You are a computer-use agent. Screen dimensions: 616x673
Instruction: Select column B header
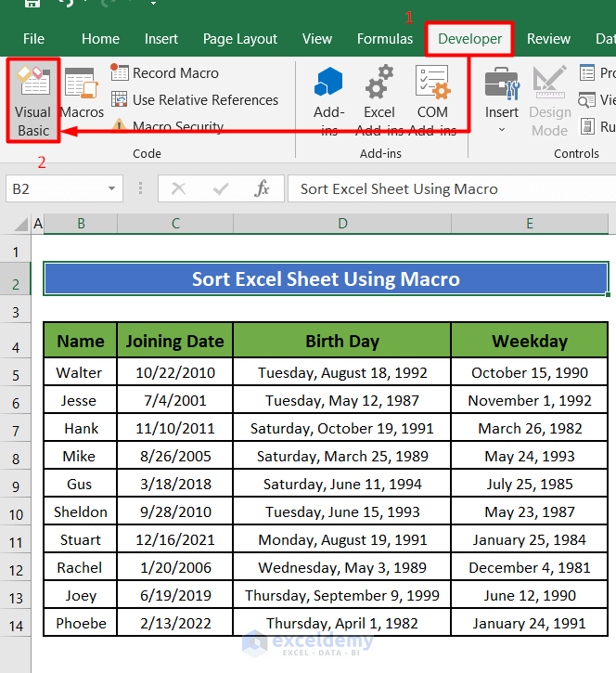pyautogui.click(x=81, y=224)
